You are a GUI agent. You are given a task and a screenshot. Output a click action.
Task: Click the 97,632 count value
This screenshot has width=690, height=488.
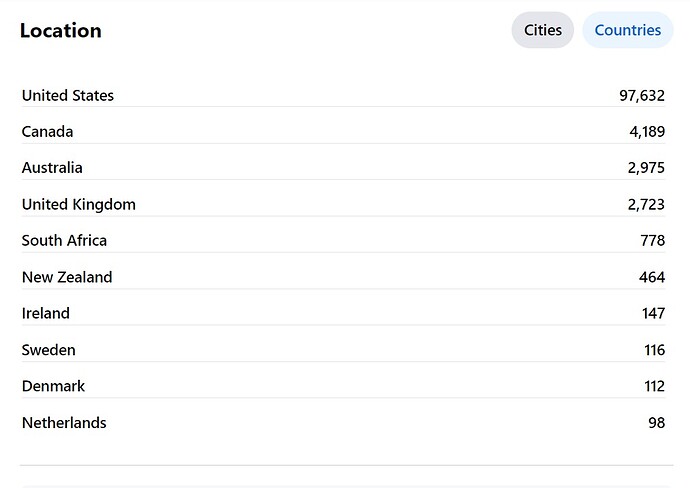642,96
